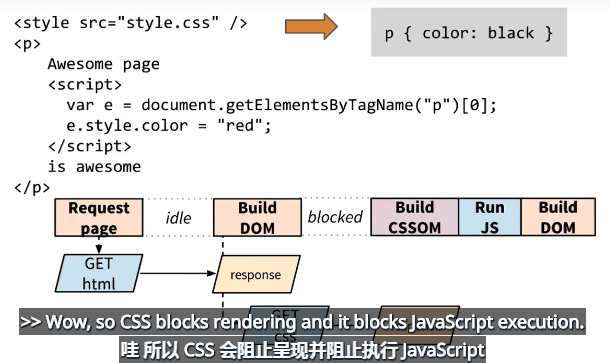Click the opening <script> tag line

[x=85, y=85]
